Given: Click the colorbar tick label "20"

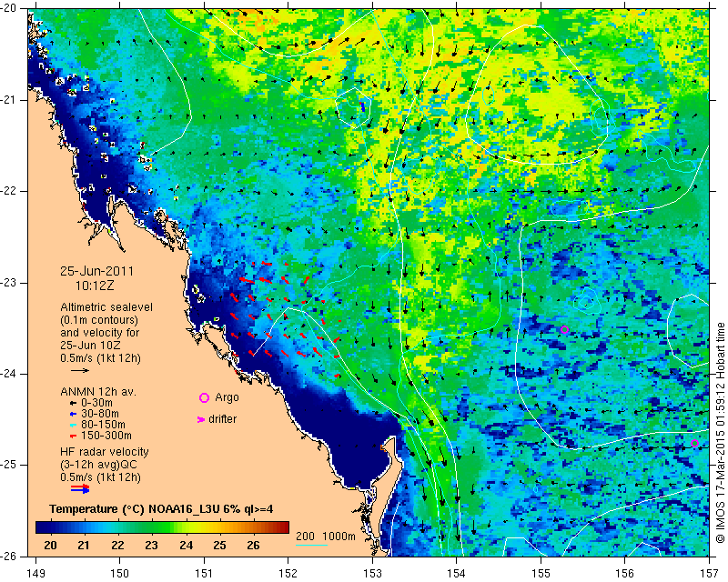Looking at the screenshot, I should tap(50, 546).
